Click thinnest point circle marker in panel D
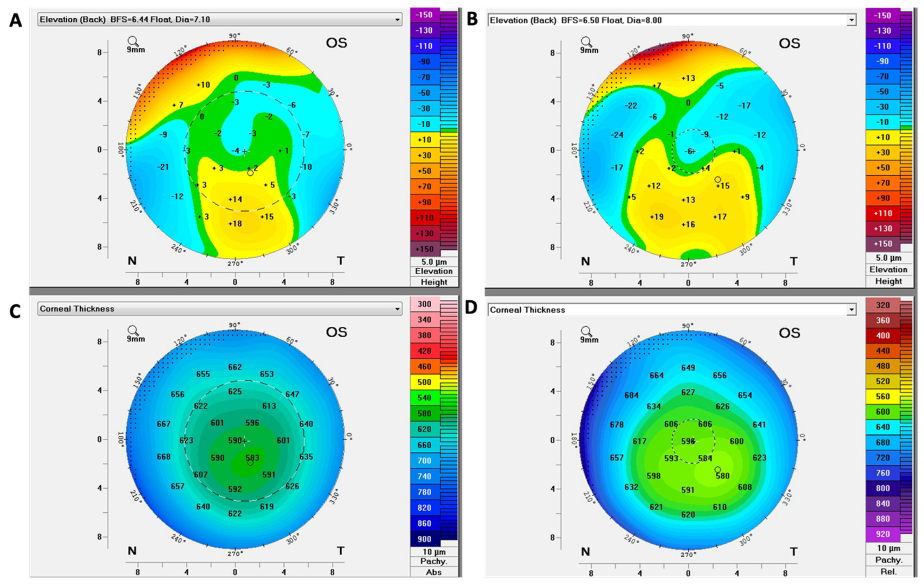The image size is (924, 586). (717, 470)
